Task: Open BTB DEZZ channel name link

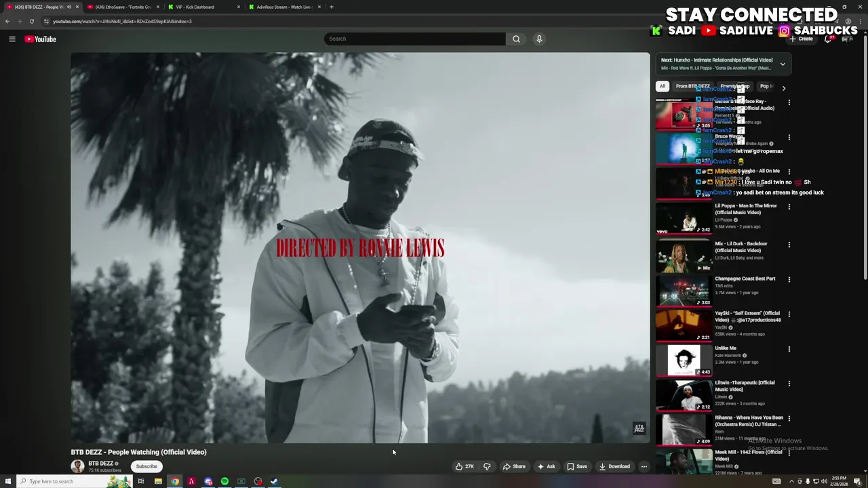Action: (100, 464)
